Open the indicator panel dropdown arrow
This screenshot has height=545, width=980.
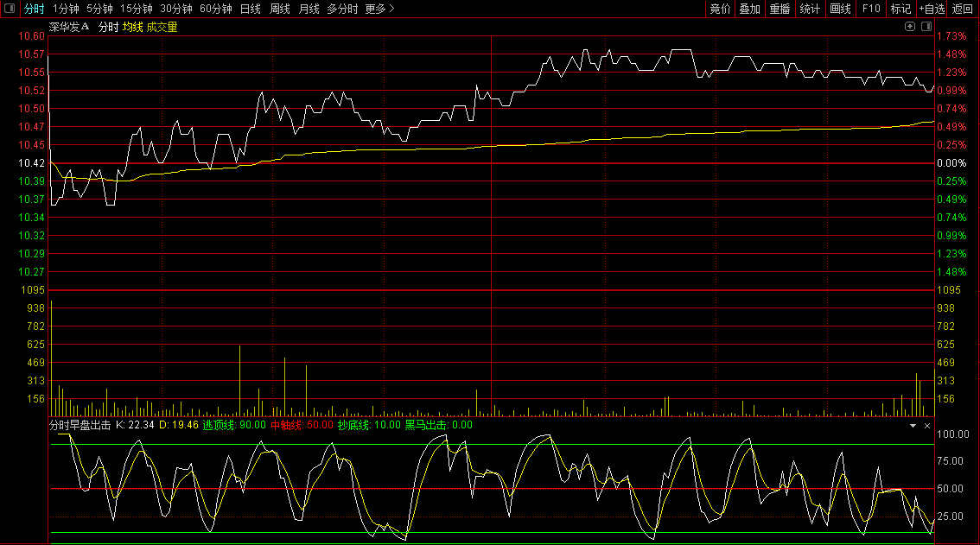click(x=913, y=426)
